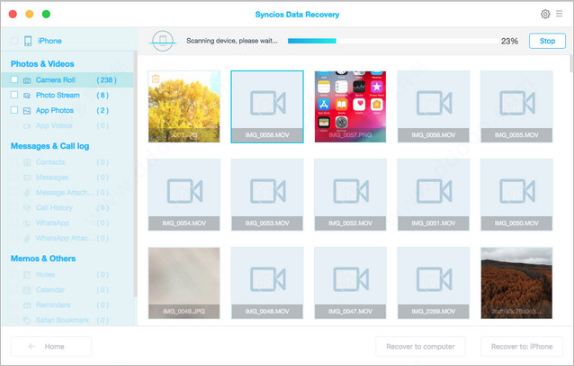Click the Photos & Videos section heading
The height and width of the screenshot is (366, 574).
coord(42,64)
